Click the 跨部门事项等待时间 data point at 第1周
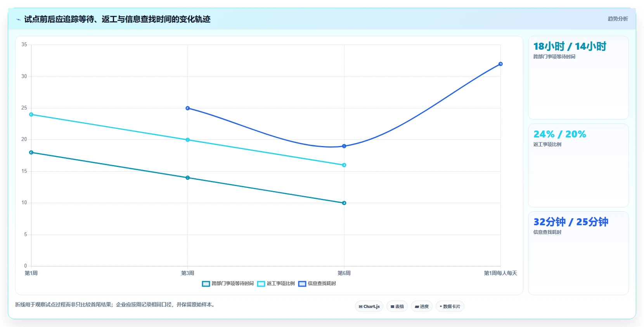The width and height of the screenshot is (644, 327). (31, 153)
